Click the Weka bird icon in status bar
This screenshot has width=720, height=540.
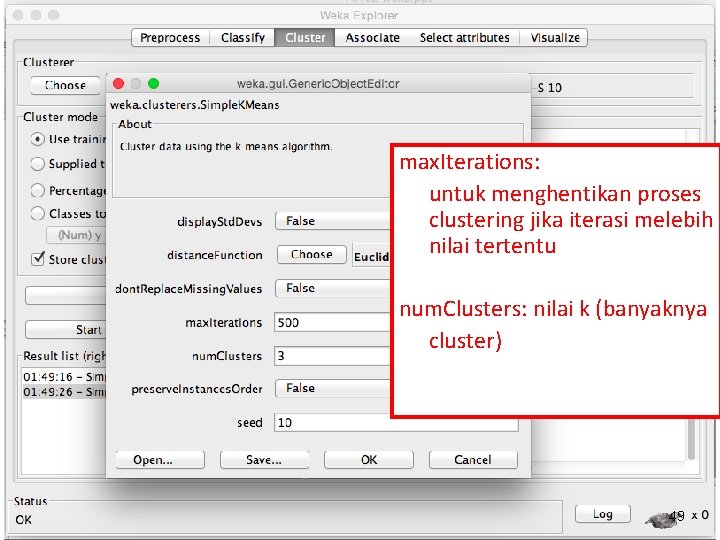coord(664,519)
